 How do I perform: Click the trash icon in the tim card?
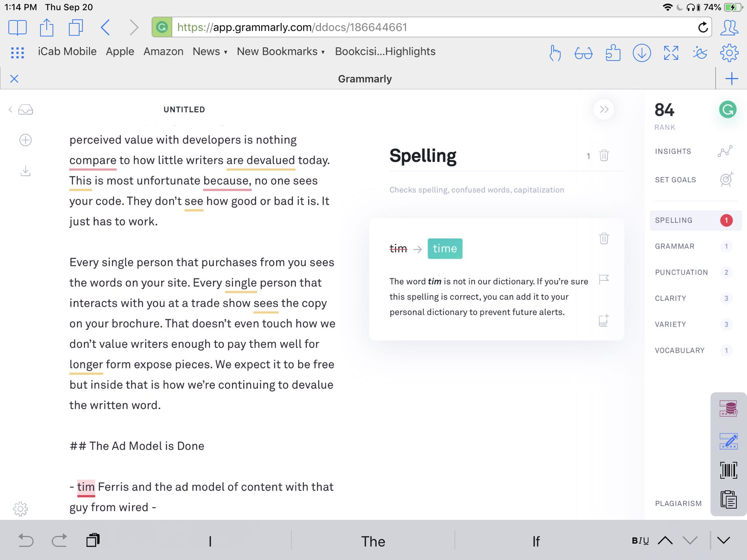point(604,238)
